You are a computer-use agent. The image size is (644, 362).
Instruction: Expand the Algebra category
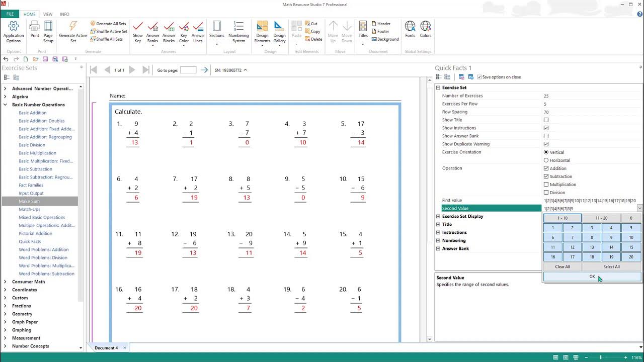[6, 97]
